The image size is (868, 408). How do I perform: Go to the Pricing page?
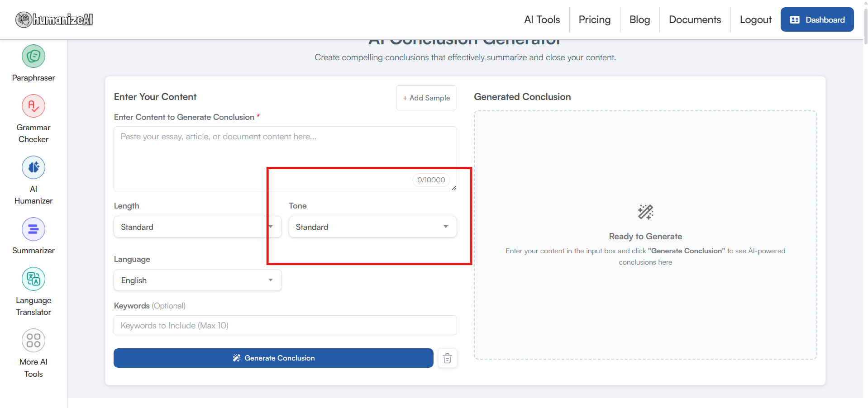click(x=594, y=19)
